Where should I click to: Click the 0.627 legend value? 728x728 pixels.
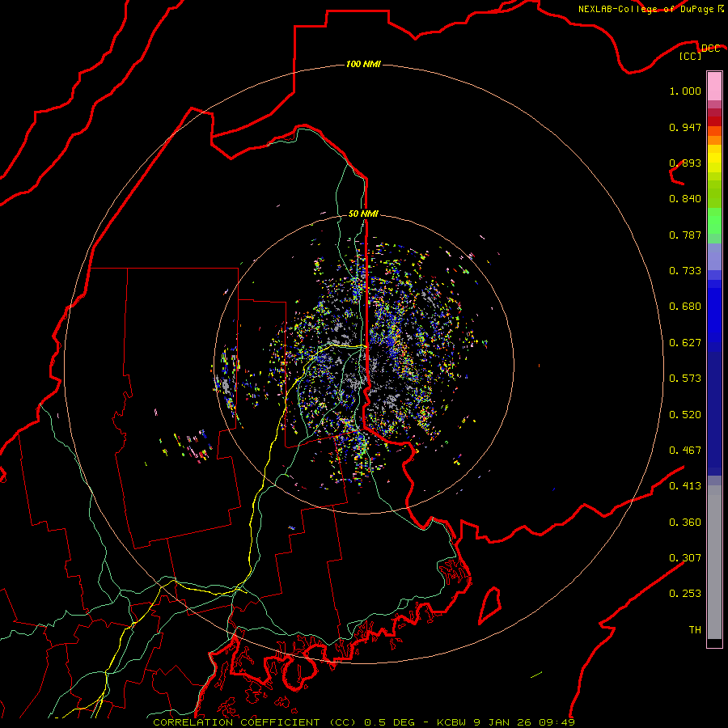685,343
